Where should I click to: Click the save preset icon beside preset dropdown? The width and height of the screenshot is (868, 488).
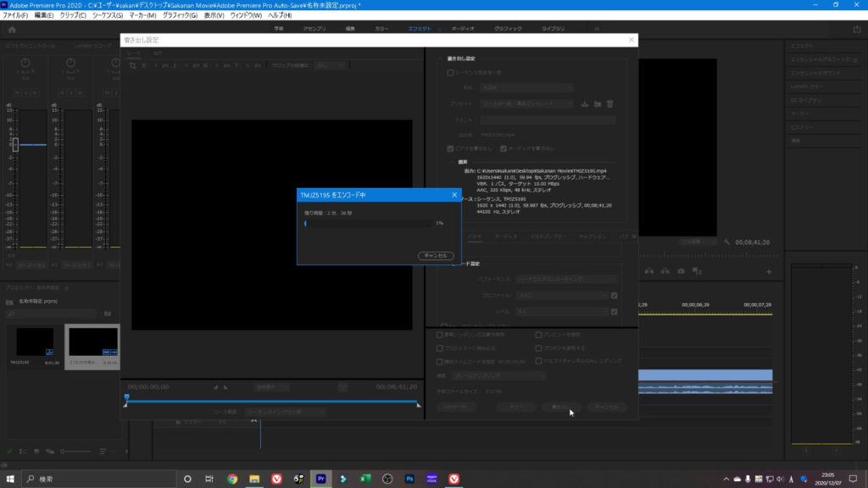584,103
